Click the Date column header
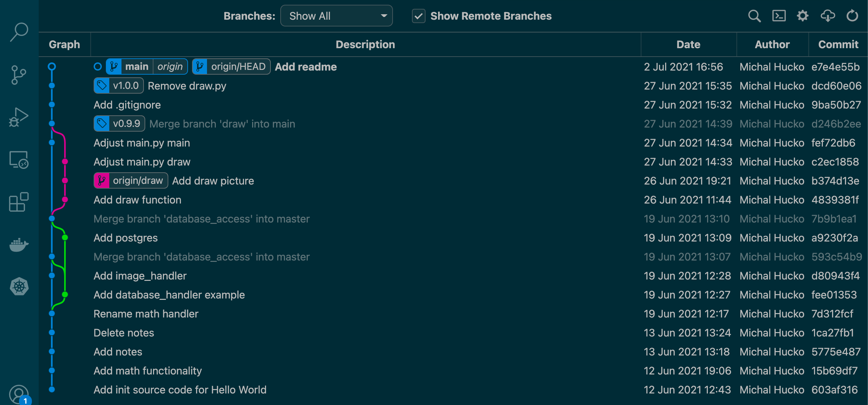 point(688,44)
